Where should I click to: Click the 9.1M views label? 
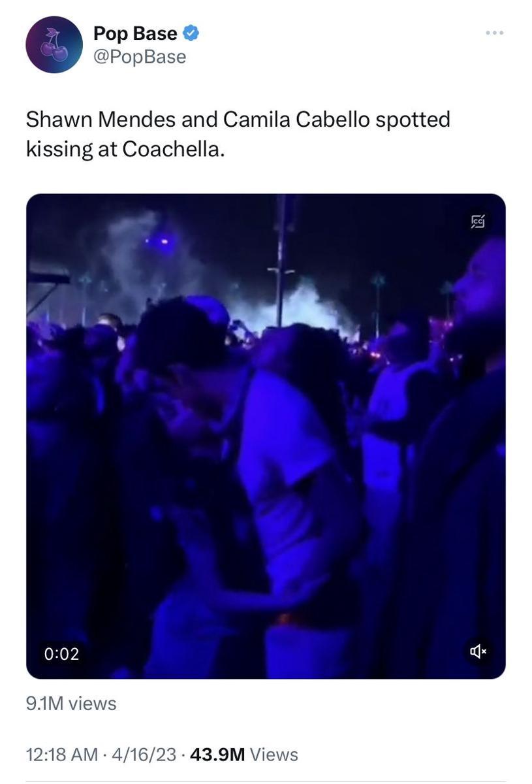(x=71, y=704)
